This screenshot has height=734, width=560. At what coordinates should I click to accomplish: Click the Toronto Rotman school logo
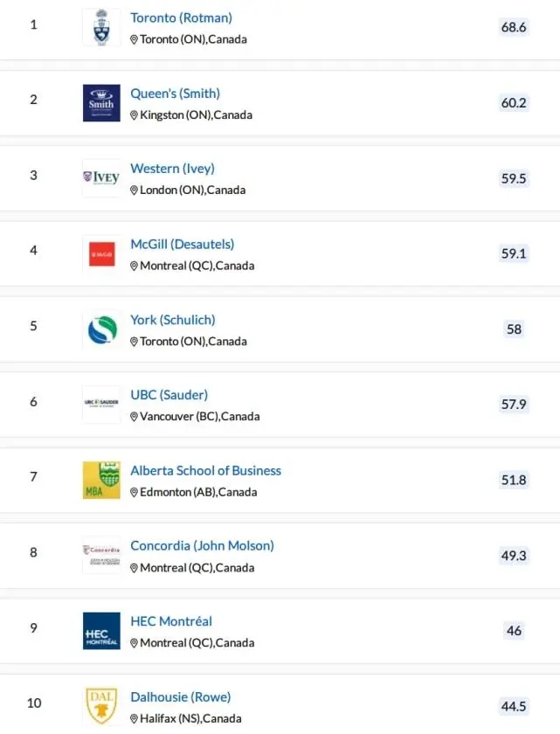[101, 27]
